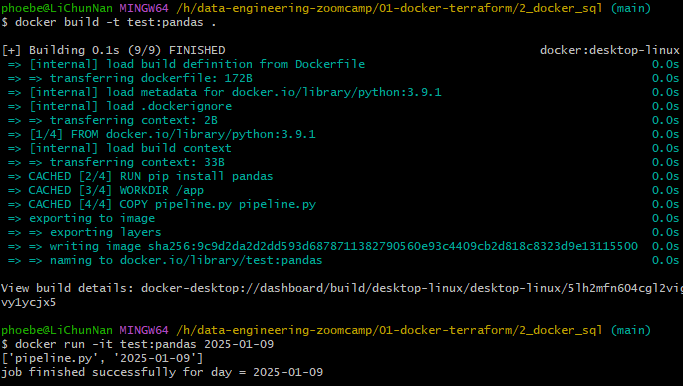Click the 'naming to docker.io/library/test:pandas' line

(165, 261)
